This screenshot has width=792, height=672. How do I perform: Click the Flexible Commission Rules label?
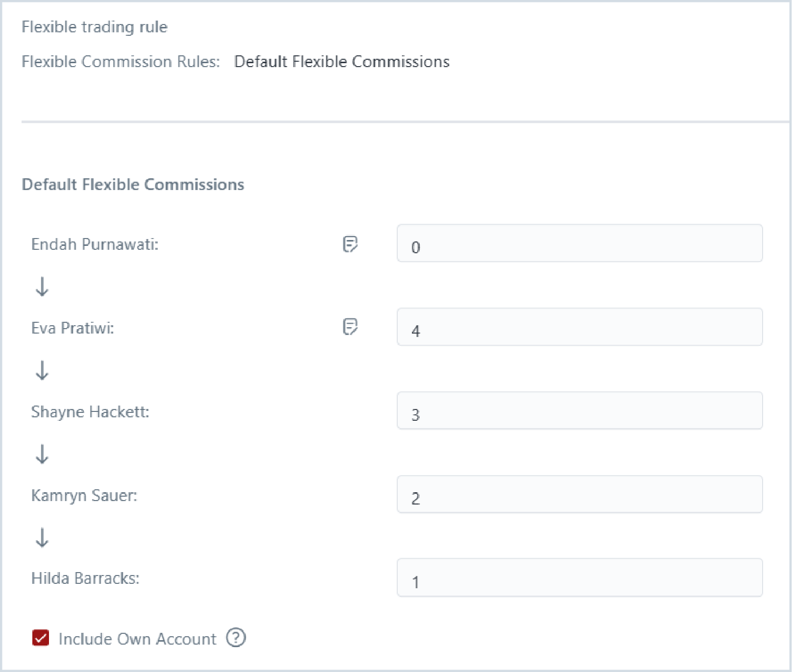(120, 62)
